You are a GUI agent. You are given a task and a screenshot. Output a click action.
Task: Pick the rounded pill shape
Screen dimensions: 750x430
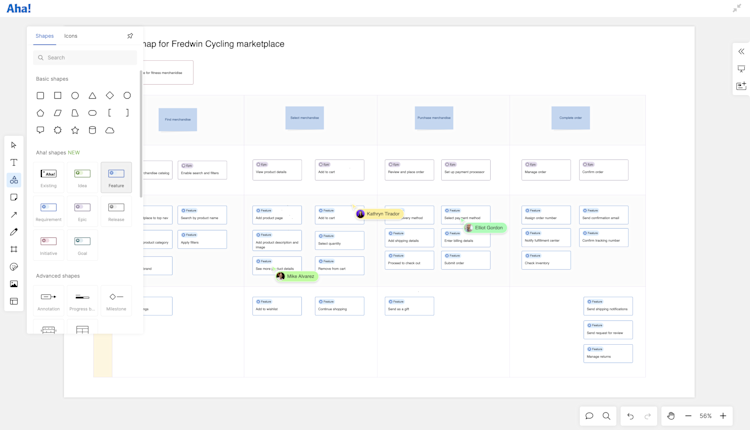(x=92, y=113)
